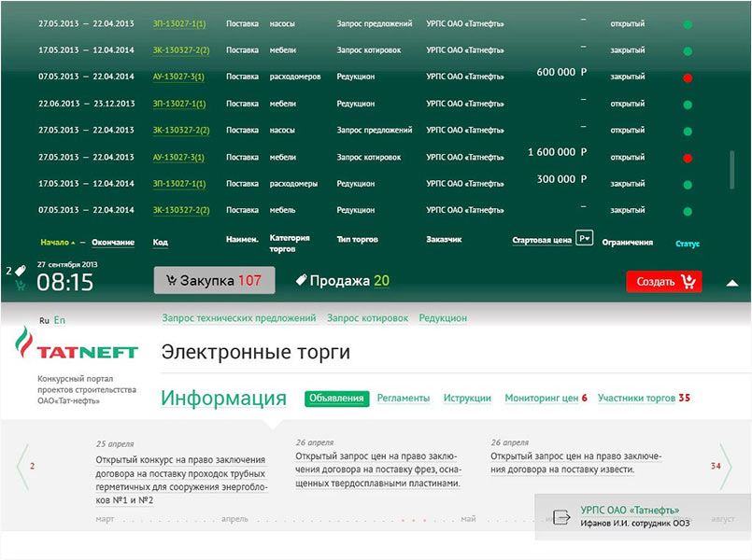Image resolution: width=752 pixels, height=560 pixels.
Task: Sort by Начало column
Action: click(x=57, y=243)
